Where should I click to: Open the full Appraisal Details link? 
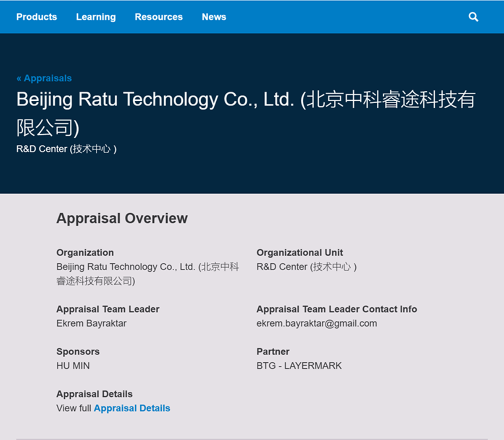132,408
